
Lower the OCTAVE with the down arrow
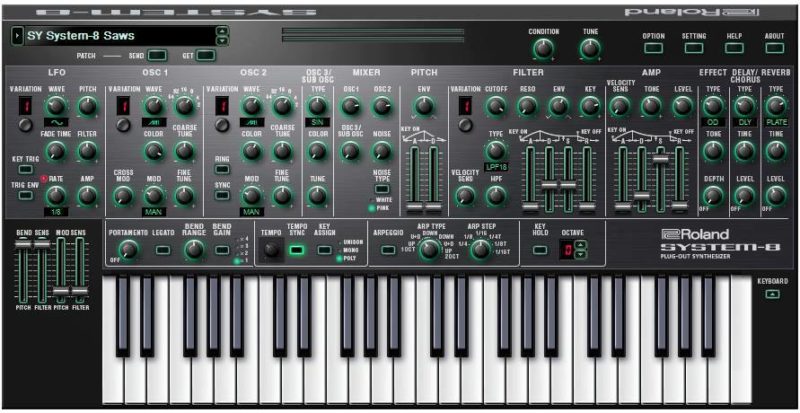point(579,254)
